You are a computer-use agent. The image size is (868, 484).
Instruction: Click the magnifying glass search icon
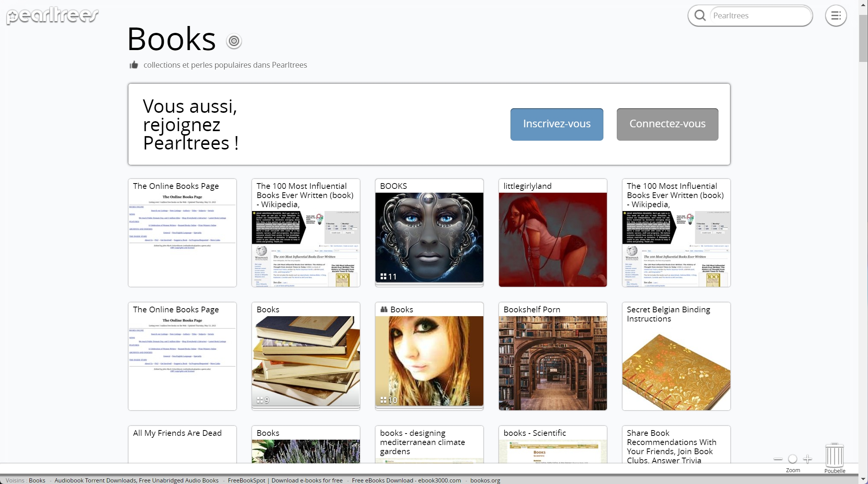pos(700,16)
